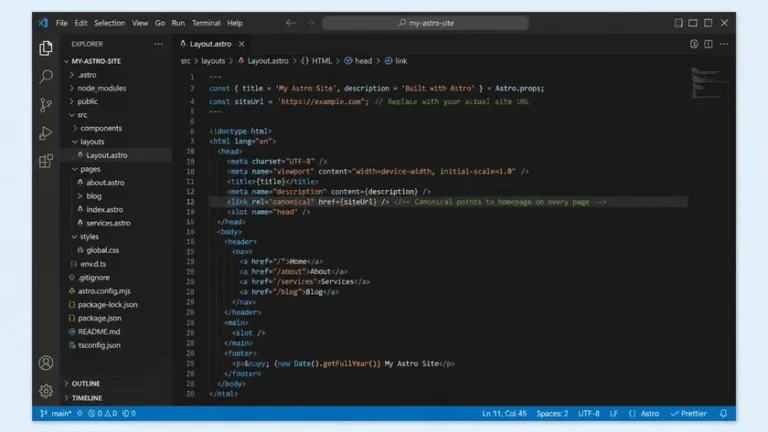This screenshot has height=432, width=768.
Task: Open the Run and Debug view
Action: [46, 133]
